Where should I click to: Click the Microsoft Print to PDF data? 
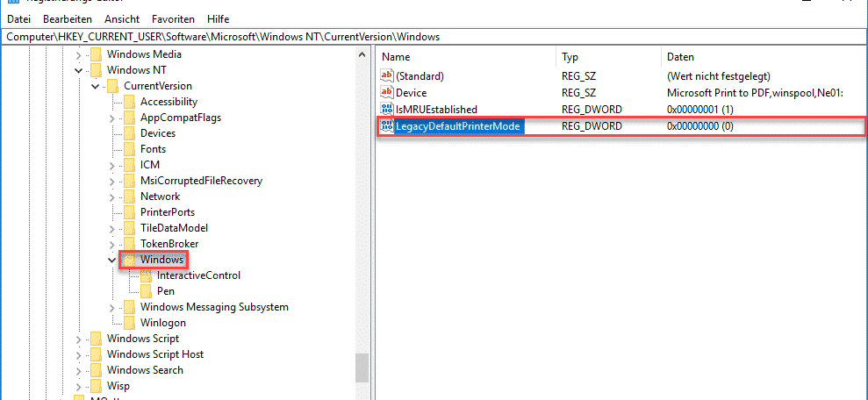coord(755,93)
